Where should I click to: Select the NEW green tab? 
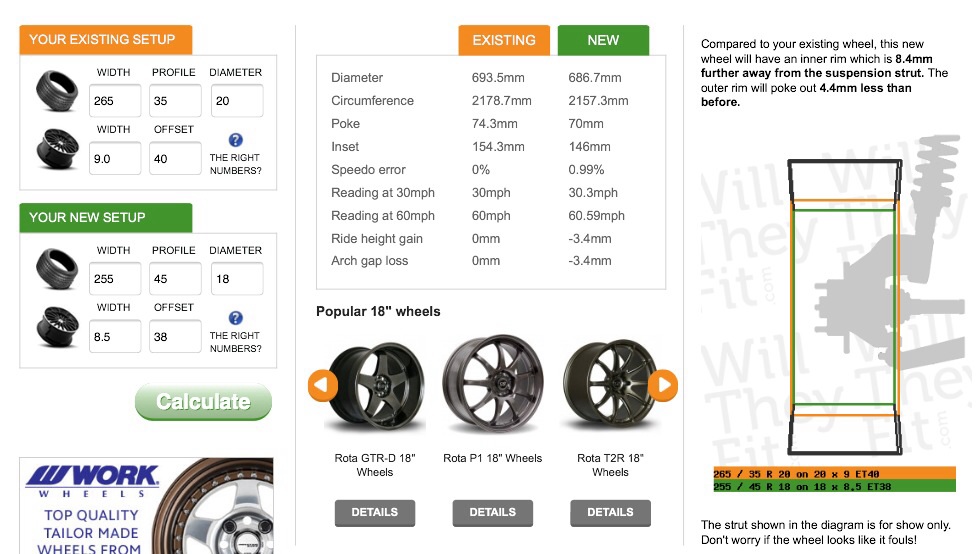603,40
